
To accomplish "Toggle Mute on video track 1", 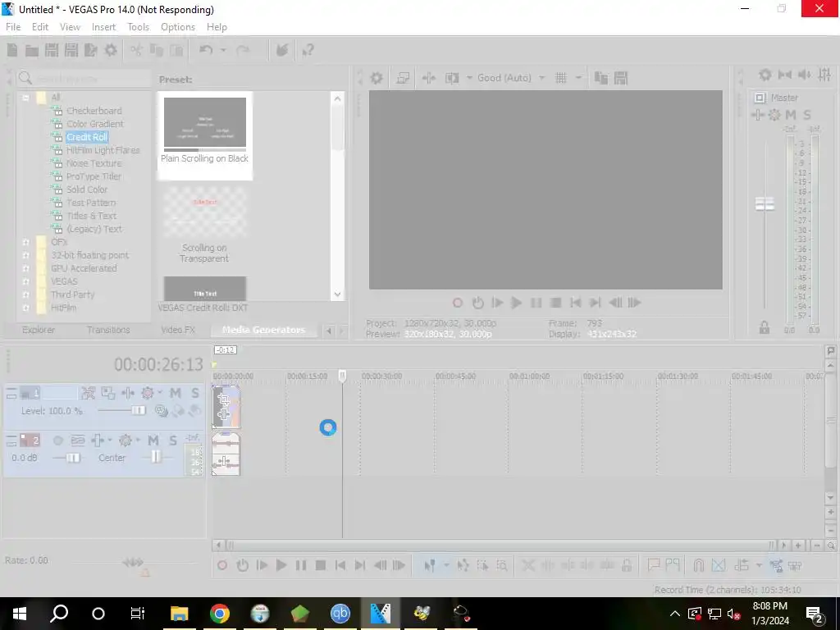I will (176, 393).
